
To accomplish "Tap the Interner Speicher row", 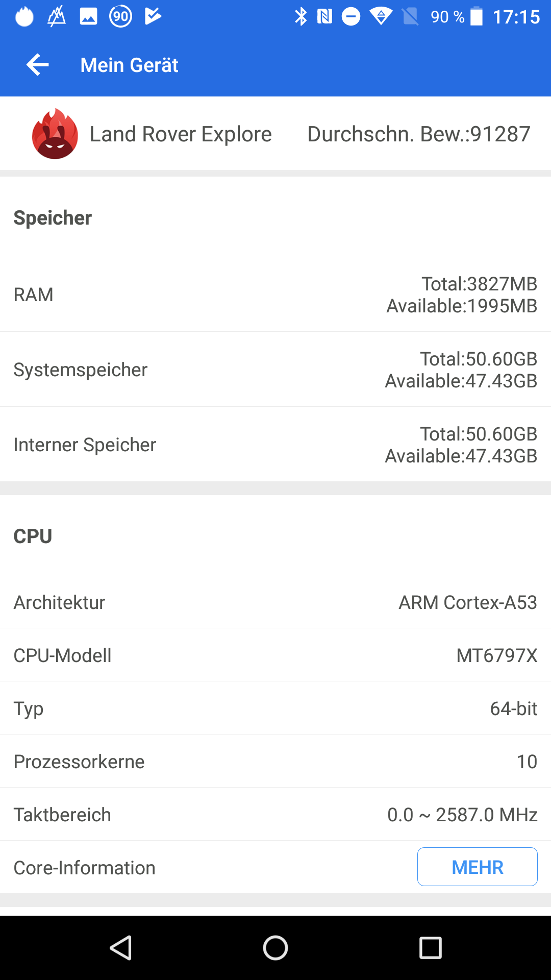I will (x=275, y=445).
